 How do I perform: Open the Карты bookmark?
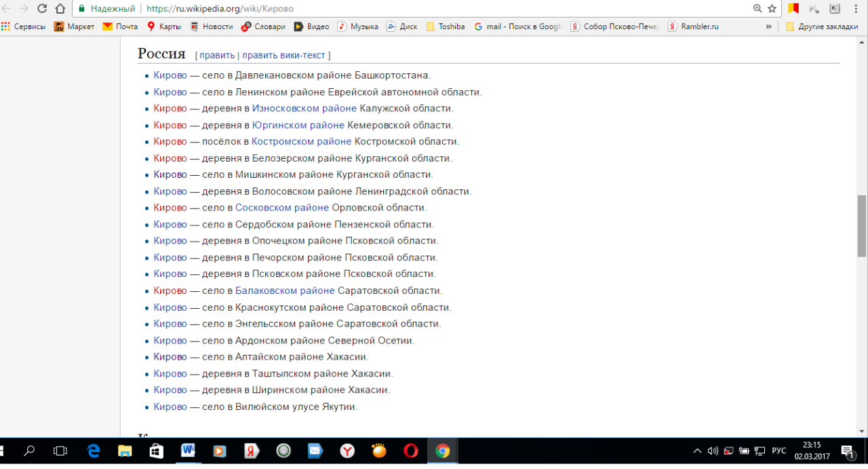(163, 26)
